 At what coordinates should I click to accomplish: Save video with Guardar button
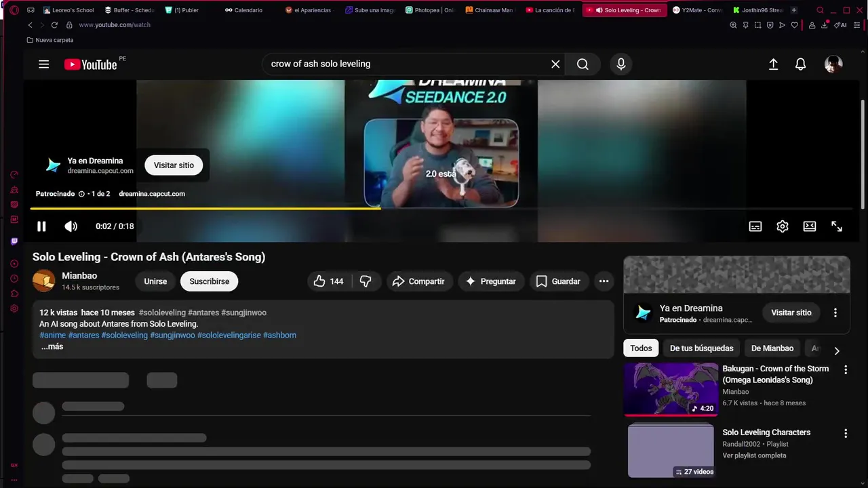click(559, 281)
